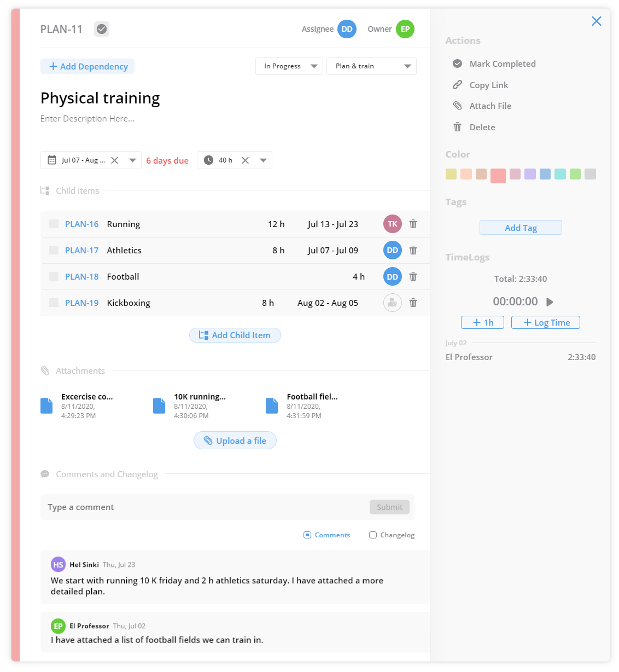
Task: Click Add Child Item button
Action: [x=235, y=335]
